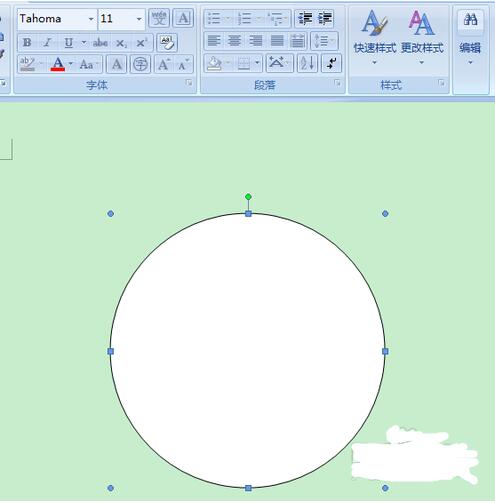This screenshot has width=495, height=503.
Task: Center align the paragraph text
Action: [x=234, y=41]
